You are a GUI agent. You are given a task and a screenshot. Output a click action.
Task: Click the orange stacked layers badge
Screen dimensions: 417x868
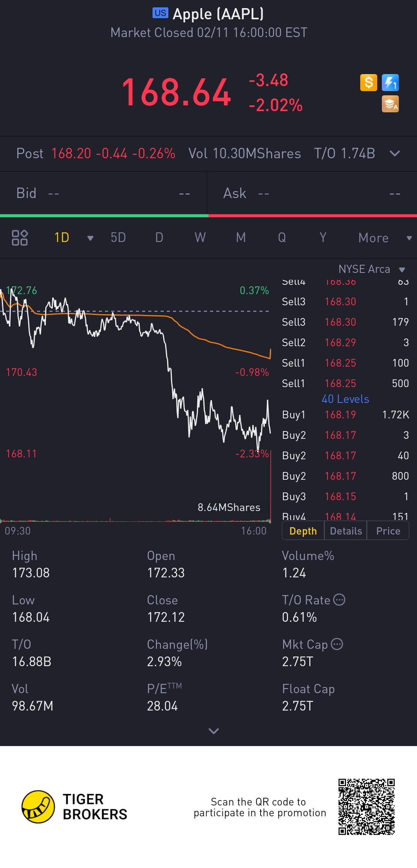[x=390, y=104]
